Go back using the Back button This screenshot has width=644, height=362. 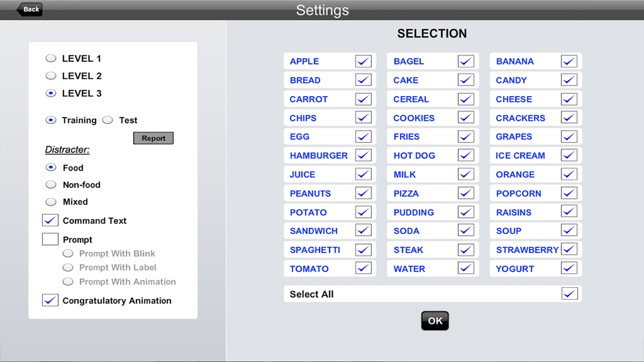30,9
